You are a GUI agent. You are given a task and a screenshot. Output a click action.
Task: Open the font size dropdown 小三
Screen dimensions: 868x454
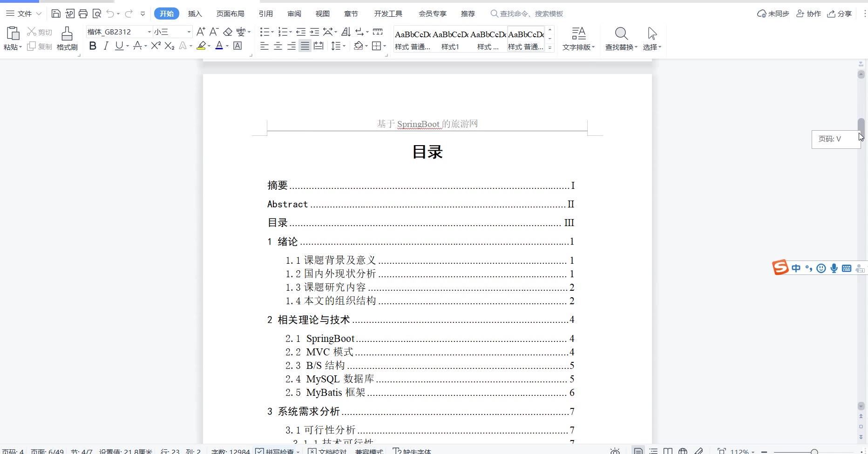click(x=189, y=32)
